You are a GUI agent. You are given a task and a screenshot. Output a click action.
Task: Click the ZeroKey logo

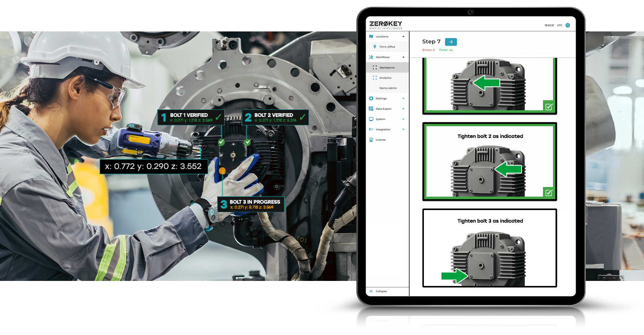(385, 25)
